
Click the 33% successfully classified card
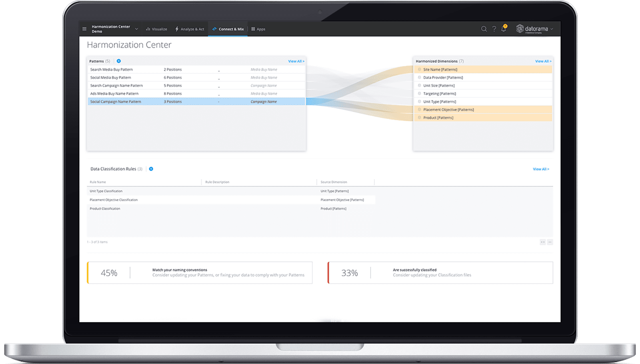[x=440, y=273]
